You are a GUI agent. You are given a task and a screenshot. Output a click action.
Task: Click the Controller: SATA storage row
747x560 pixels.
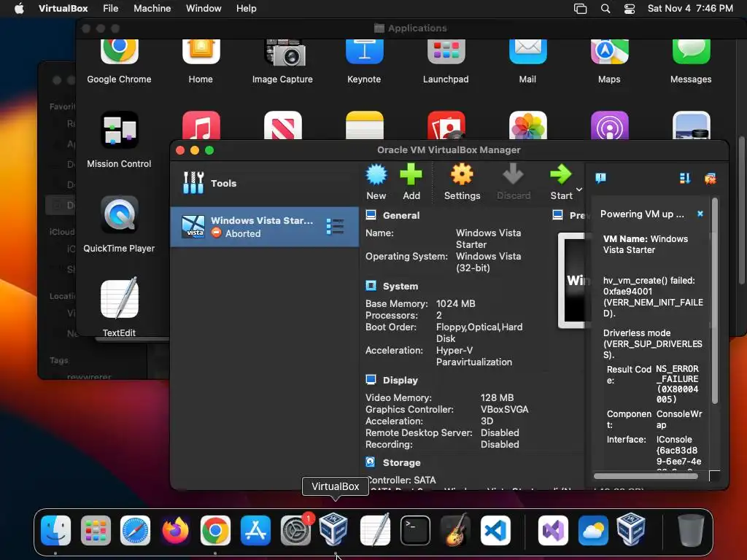401,480
